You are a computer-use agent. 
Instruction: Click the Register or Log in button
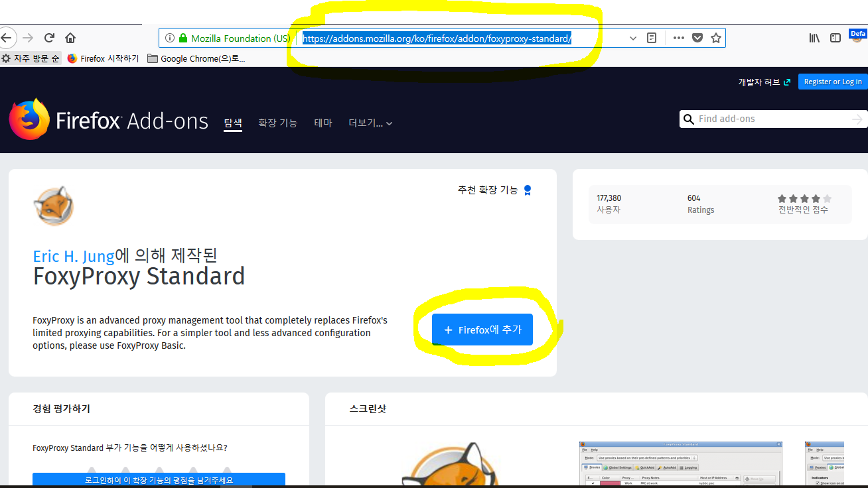click(833, 82)
